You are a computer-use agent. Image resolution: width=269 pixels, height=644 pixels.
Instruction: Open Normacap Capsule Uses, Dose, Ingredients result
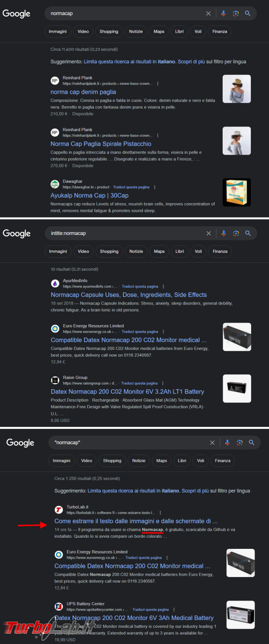point(129,295)
